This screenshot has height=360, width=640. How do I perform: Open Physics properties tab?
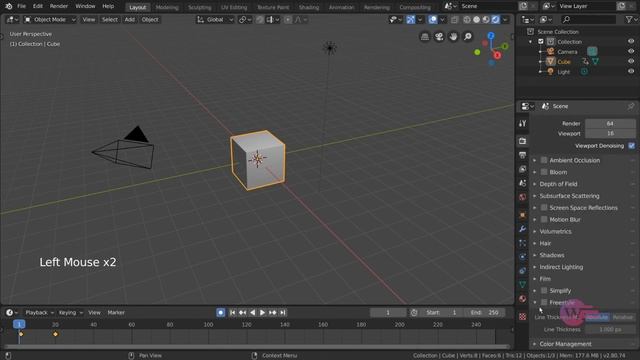click(x=522, y=257)
